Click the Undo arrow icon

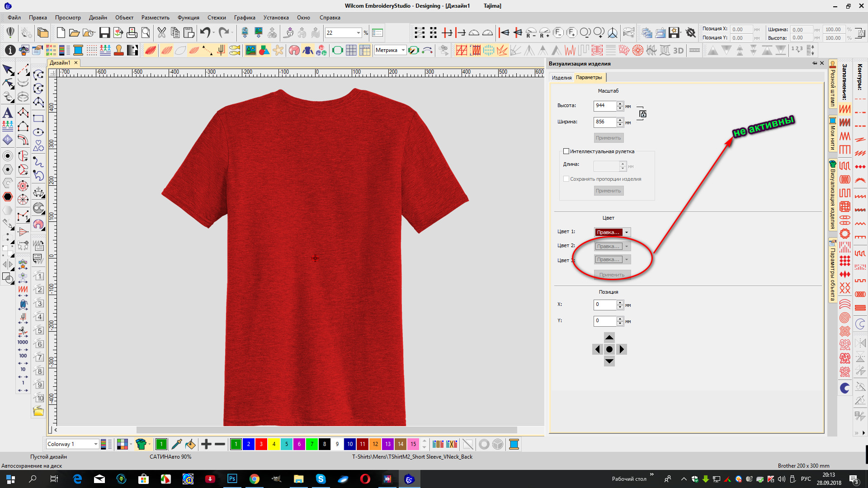coord(205,33)
